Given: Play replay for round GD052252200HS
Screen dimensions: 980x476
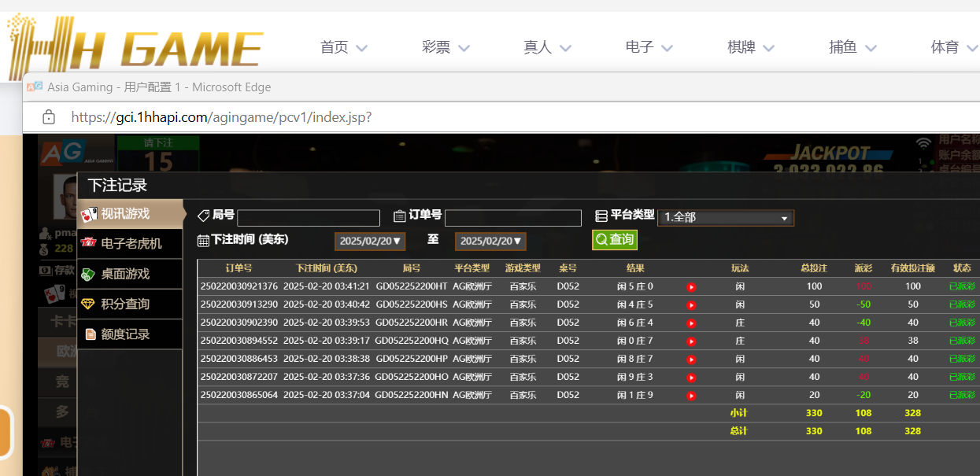Looking at the screenshot, I should 691,305.
